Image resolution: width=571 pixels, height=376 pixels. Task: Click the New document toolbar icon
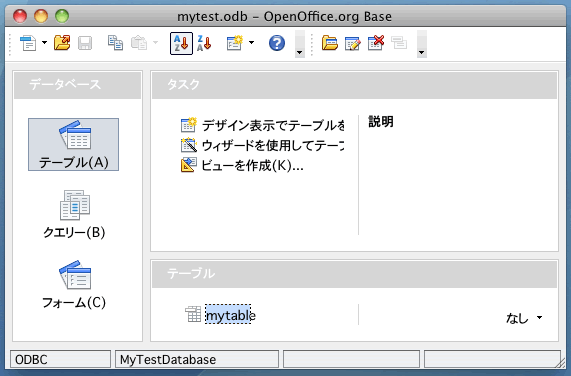point(28,43)
